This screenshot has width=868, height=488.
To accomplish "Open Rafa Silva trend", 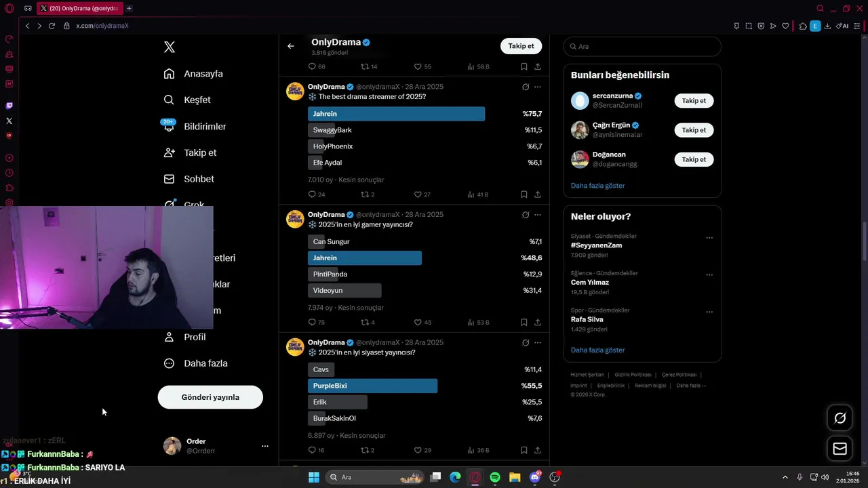I will (587, 319).
